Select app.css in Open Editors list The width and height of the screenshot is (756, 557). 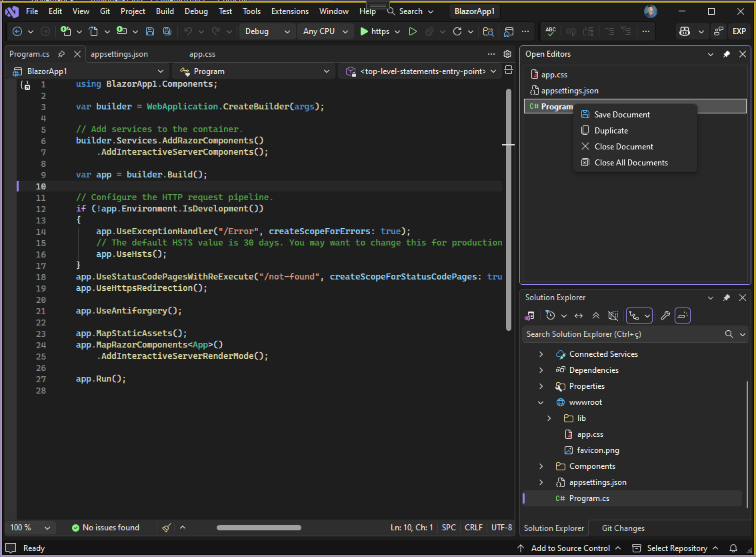click(x=635, y=75)
